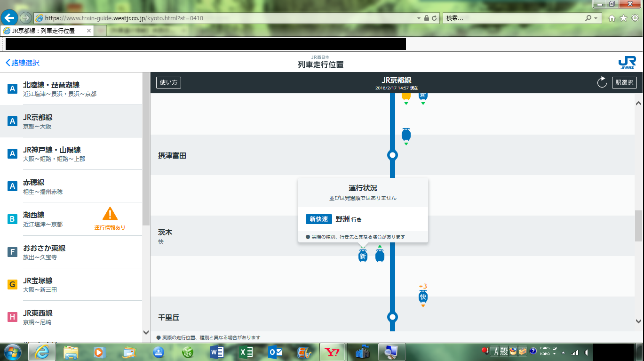The height and width of the screenshot is (361, 644).
Task: Open the 使い方 help button
Action: tap(168, 82)
